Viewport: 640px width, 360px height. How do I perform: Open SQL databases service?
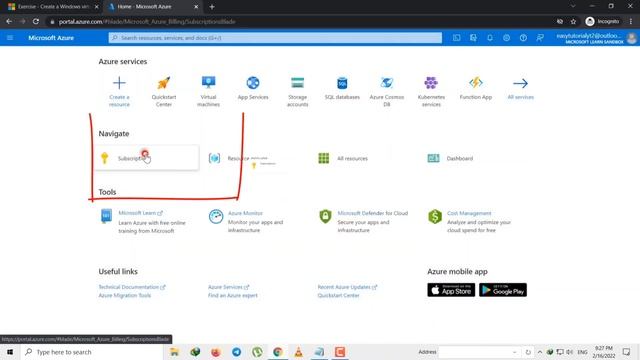342,88
